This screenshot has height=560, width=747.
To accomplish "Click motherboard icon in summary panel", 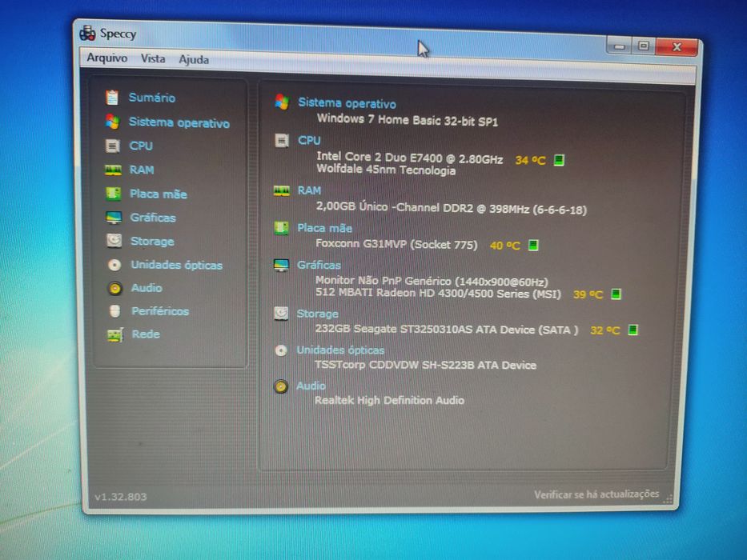I will click(x=281, y=228).
